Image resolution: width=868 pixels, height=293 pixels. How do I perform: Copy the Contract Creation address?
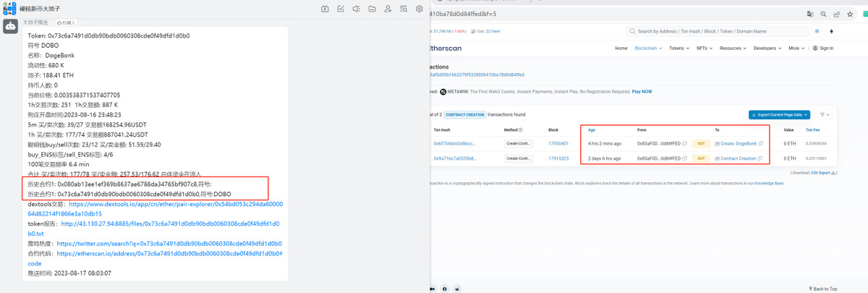pyautogui.click(x=760, y=158)
